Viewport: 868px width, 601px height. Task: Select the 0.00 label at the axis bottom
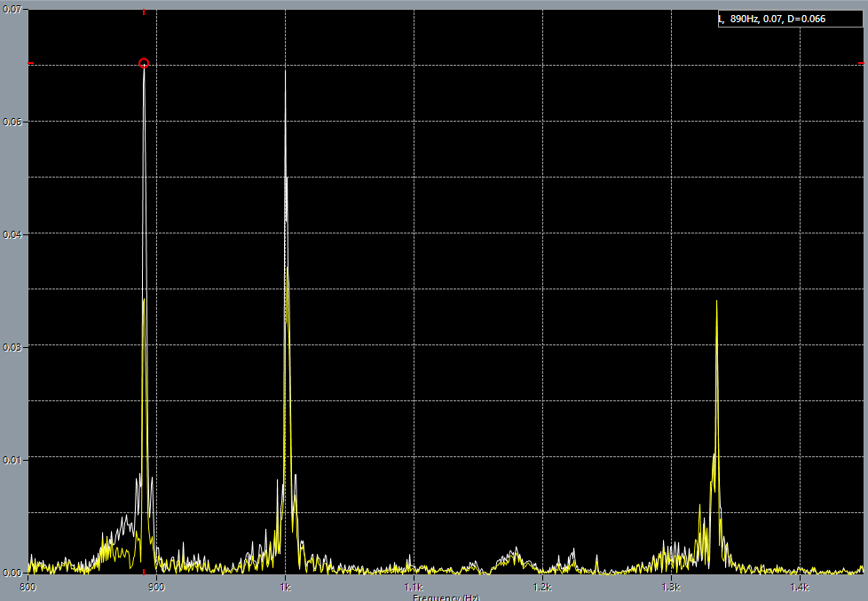click(x=12, y=572)
